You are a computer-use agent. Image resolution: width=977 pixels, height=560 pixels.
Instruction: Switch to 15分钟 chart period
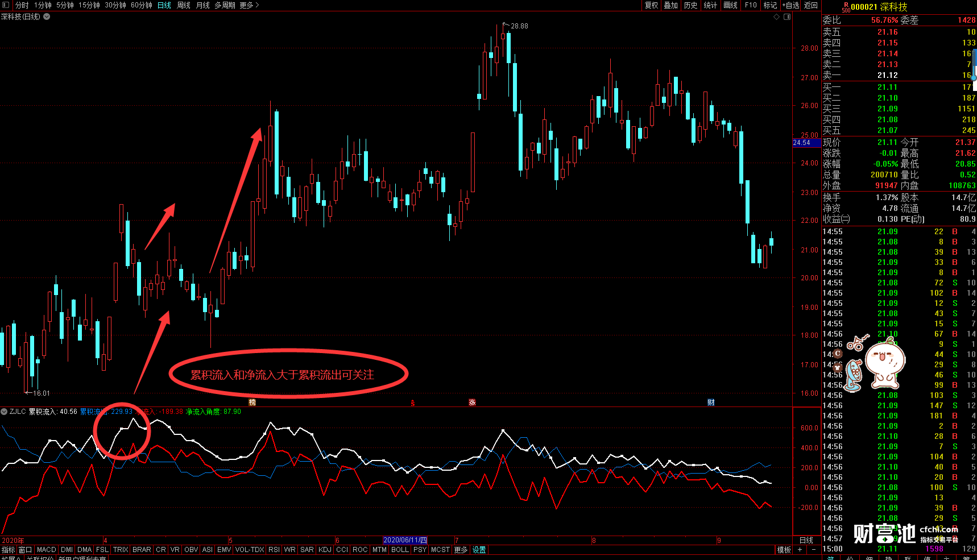click(x=89, y=5)
